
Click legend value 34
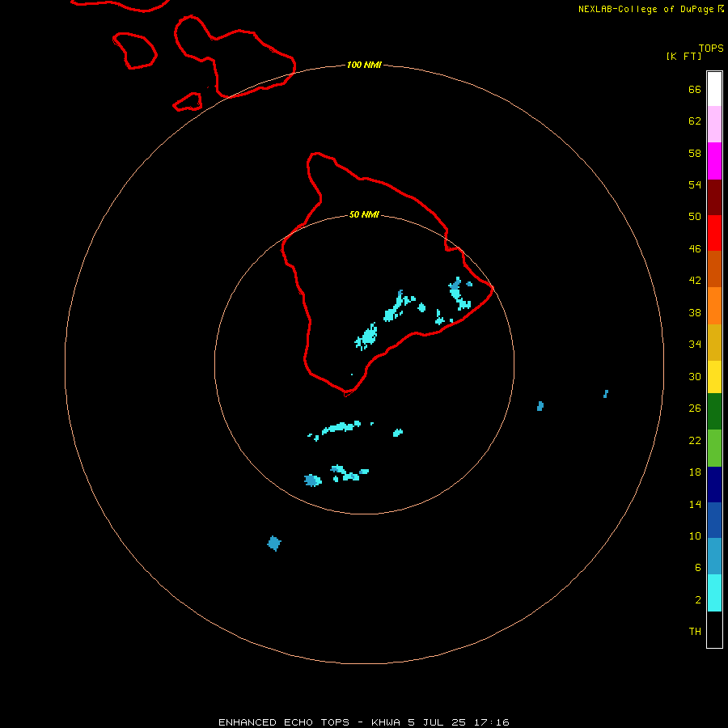coord(695,345)
